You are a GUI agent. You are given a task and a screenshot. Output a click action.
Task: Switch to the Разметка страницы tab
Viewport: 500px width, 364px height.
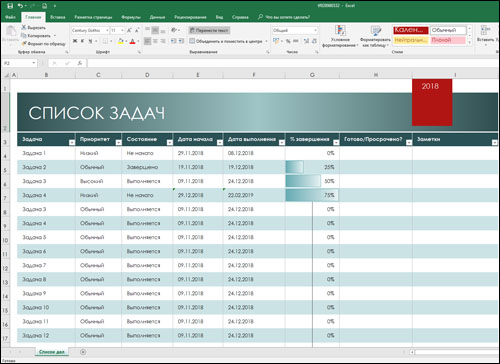tap(93, 17)
